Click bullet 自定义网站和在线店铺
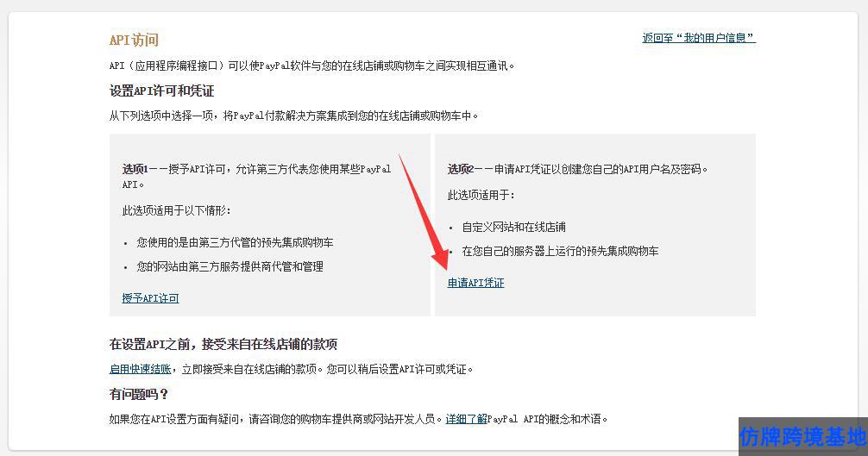This screenshot has height=456, width=868. 513,227
